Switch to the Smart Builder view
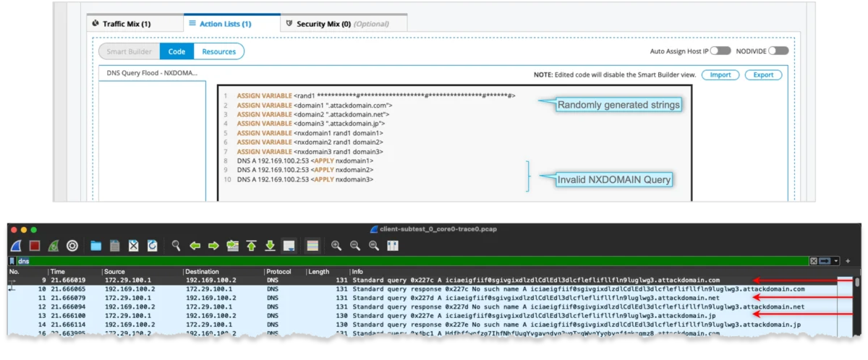The width and height of the screenshot is (868, 360). [x=129, y=51]
